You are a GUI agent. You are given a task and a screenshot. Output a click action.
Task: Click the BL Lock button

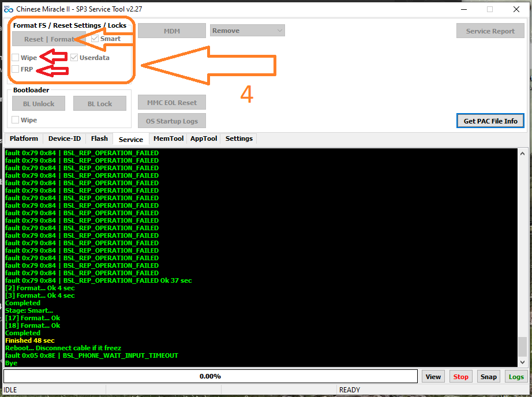[x=100, y=103]
